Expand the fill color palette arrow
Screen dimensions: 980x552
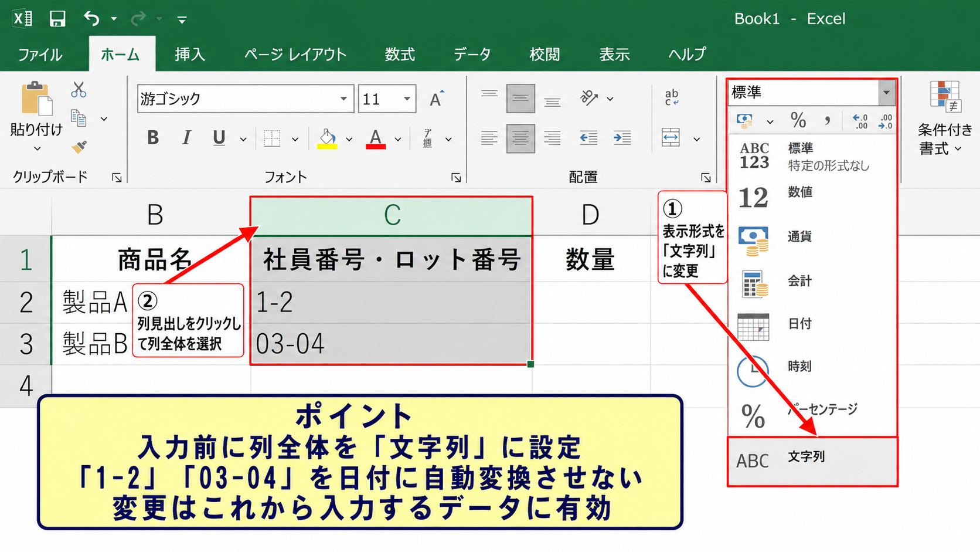click(x=349, y=140)
